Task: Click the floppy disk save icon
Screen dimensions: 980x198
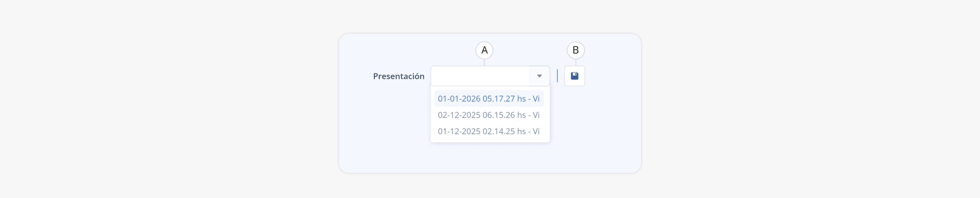Action: [574, 76]
